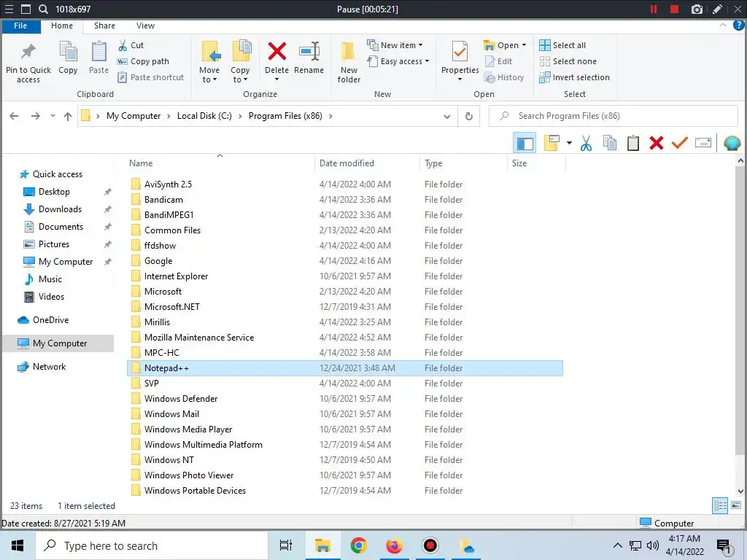Stop the recording with red square

tap(674, 9)
